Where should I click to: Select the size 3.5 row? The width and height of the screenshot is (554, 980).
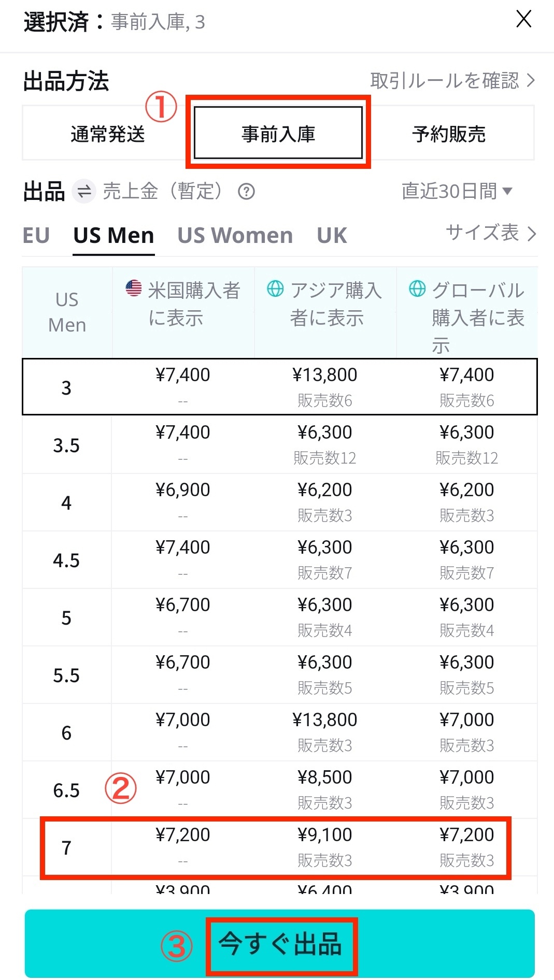click(276, 445)
